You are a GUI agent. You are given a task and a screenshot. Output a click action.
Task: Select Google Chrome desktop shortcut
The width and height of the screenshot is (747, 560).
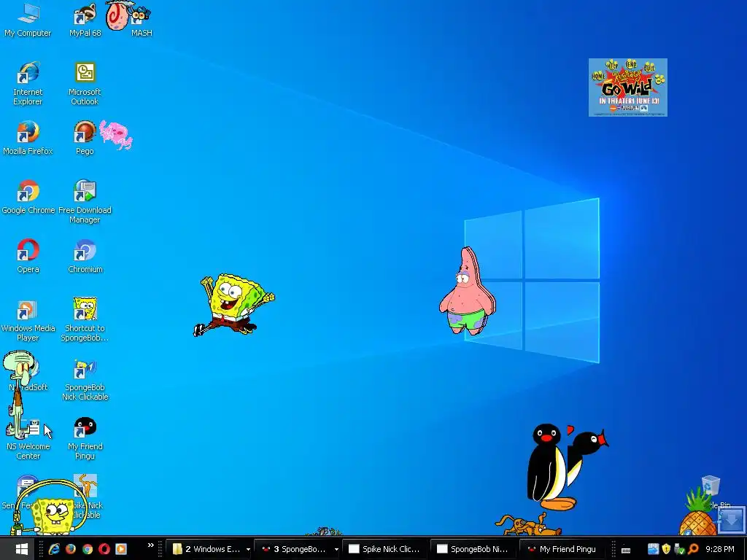[x=28, y=197]
